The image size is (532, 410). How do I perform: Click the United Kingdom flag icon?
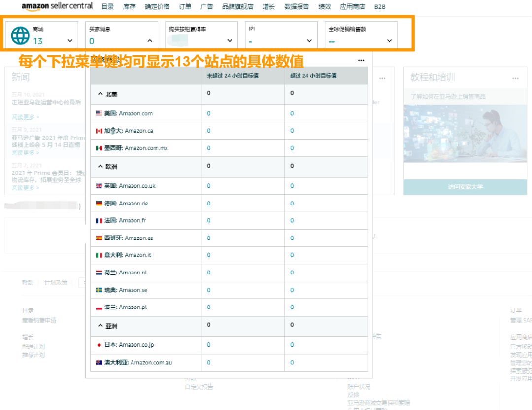[99, 186]
